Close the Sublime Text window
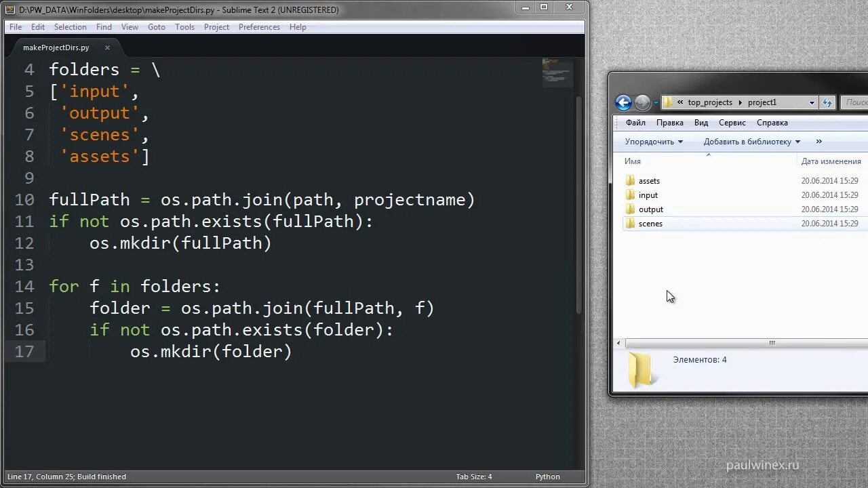The height and width of the screenshot is (488, 868). (568, 7)
